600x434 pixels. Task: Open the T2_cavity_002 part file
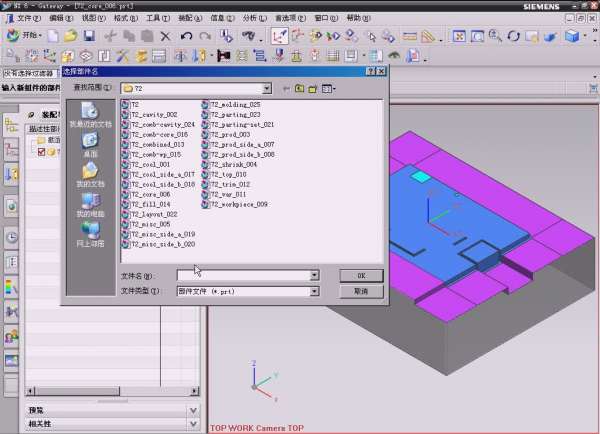point(153,115)
